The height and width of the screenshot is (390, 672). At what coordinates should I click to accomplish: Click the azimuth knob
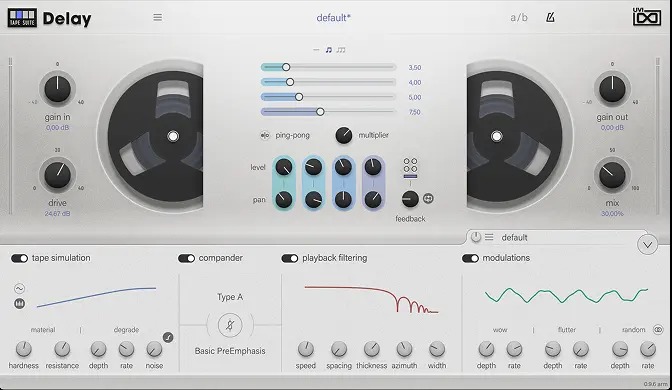[404, 349]
